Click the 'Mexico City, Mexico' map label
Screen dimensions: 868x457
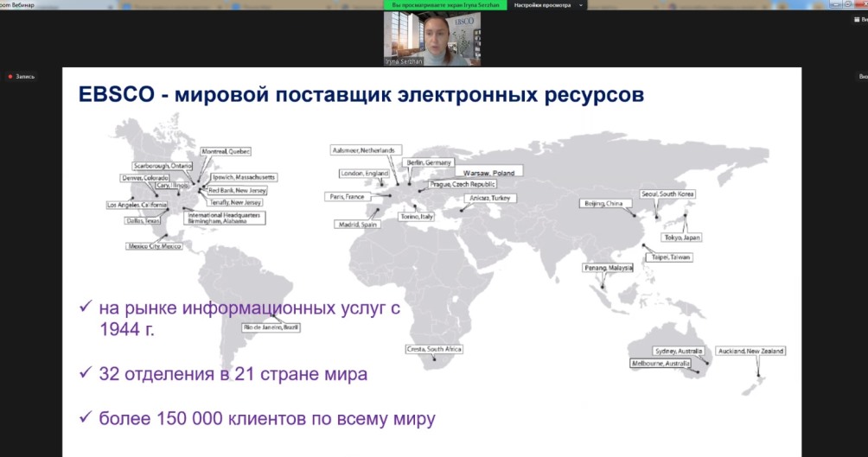[x=155, y=245]
